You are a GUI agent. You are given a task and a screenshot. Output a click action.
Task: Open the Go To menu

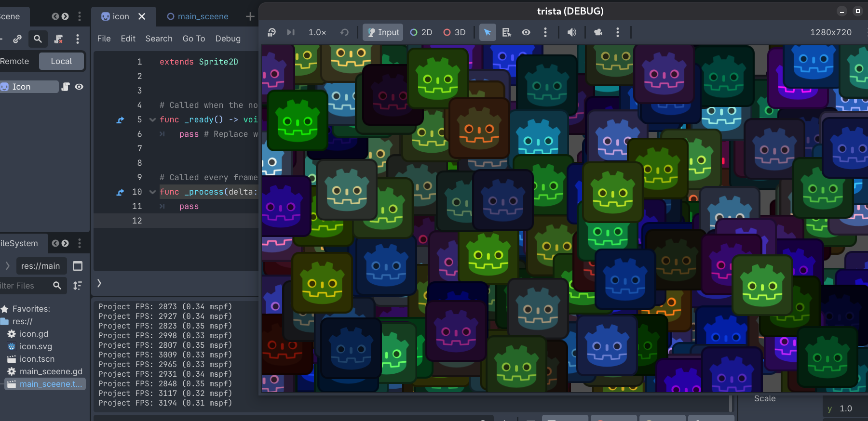pyautogui.click(x=194, y=39)
